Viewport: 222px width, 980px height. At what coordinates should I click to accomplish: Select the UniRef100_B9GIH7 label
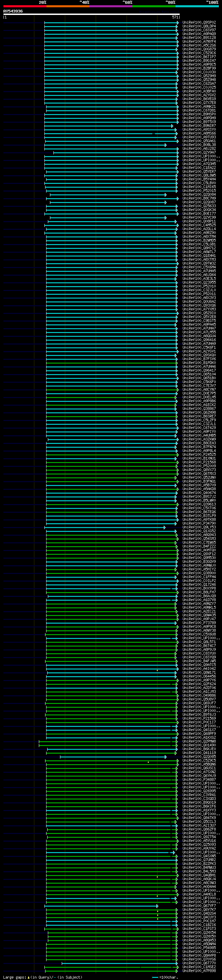coord(199,60)
